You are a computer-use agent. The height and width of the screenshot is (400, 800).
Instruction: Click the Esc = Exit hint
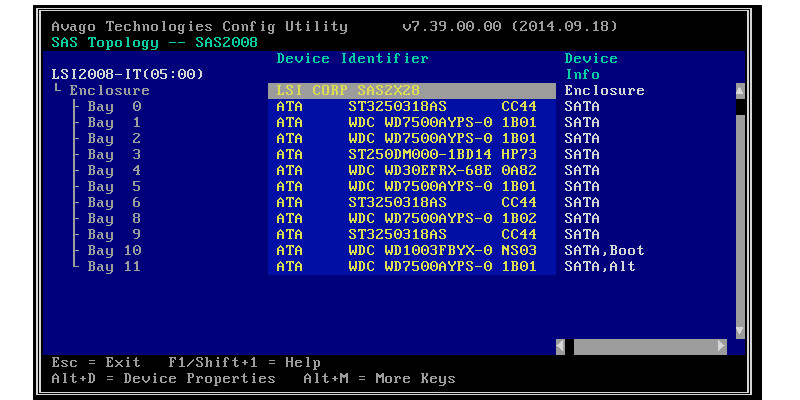click(96, 363)
